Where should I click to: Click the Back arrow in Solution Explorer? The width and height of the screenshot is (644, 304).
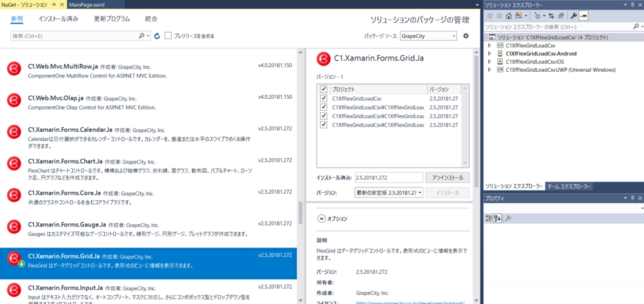coord(490,16)
